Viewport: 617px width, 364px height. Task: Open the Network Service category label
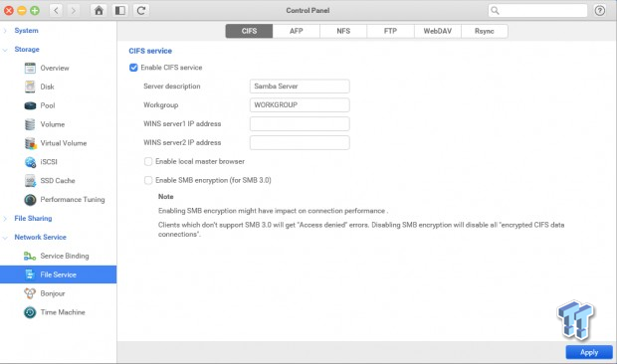click(x=40, y=238)
